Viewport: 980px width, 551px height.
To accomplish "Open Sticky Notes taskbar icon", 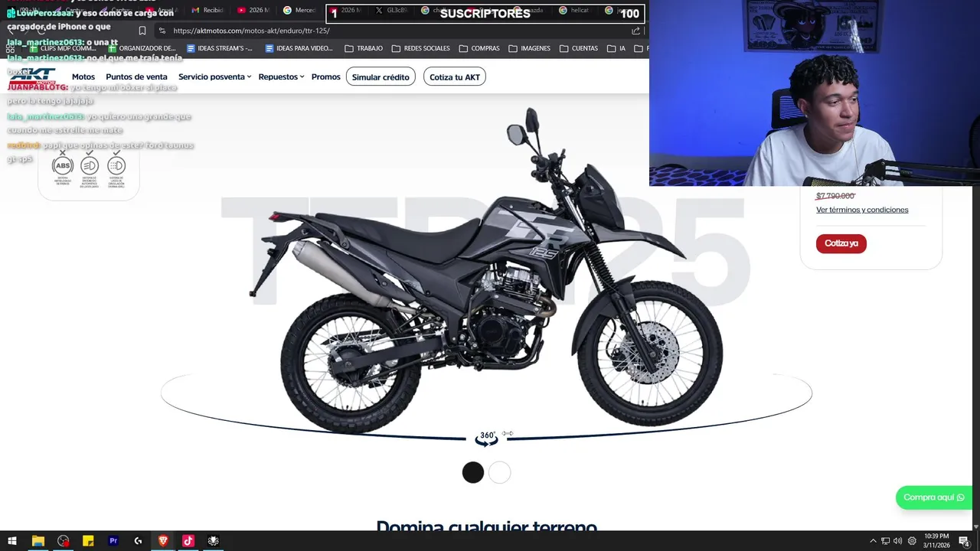I will tap(88, 540).
